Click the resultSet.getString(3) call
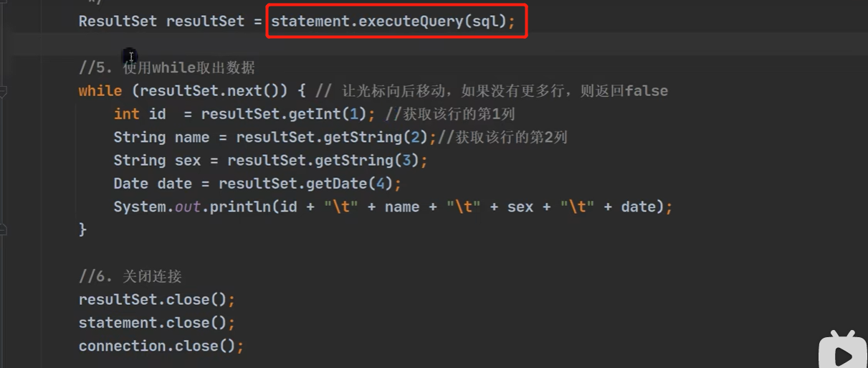Image resolution: width=868 pixels, height=368 pixels. click(x=323, y=161)
